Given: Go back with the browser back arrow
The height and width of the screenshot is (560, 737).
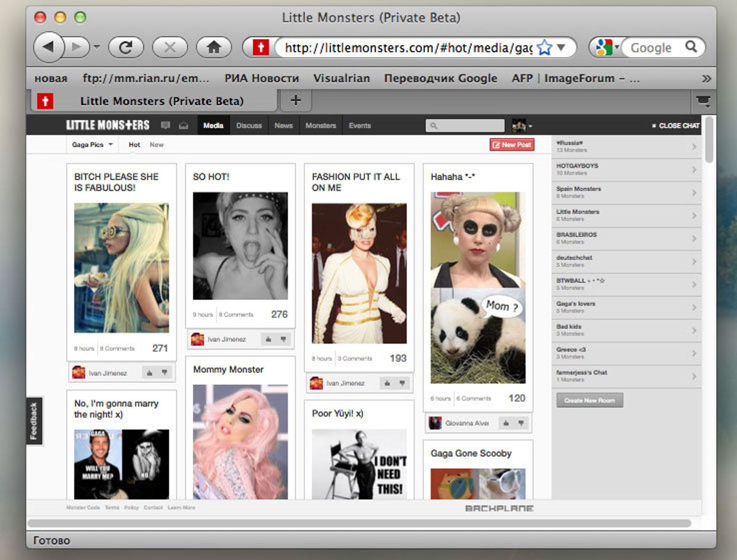Looking at the screenshot, I should click(x=48, y=48).
